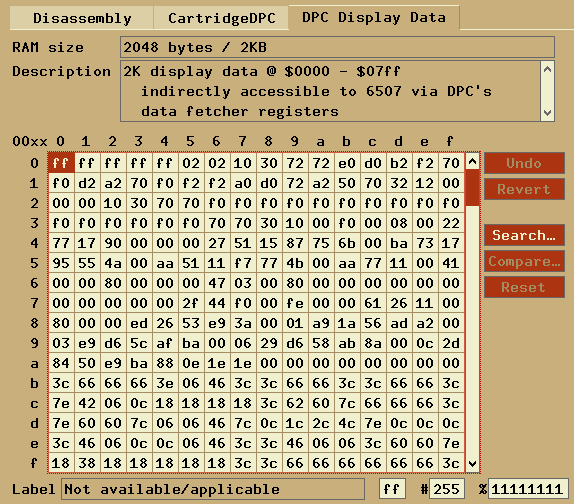Click the description box scroll up arrow
Screen dimensions: 574x504
pos(547,69)
